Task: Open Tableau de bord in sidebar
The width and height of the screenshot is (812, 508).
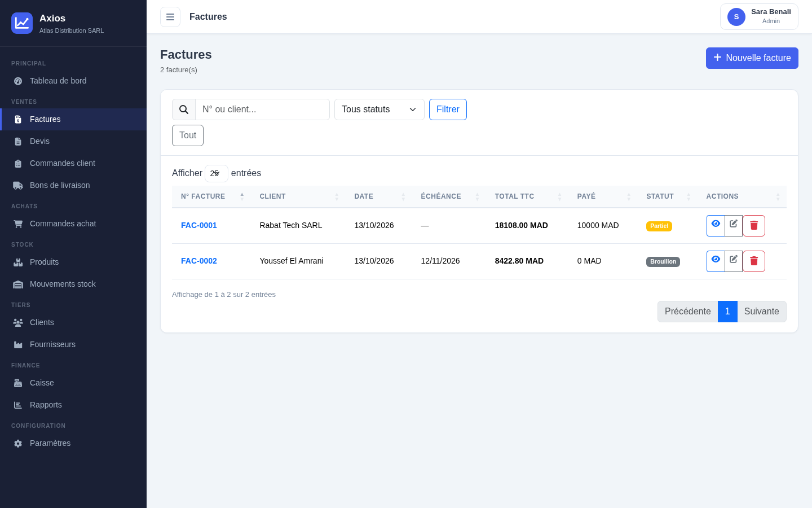Action: pyautogui.click(x=73, y=81)
